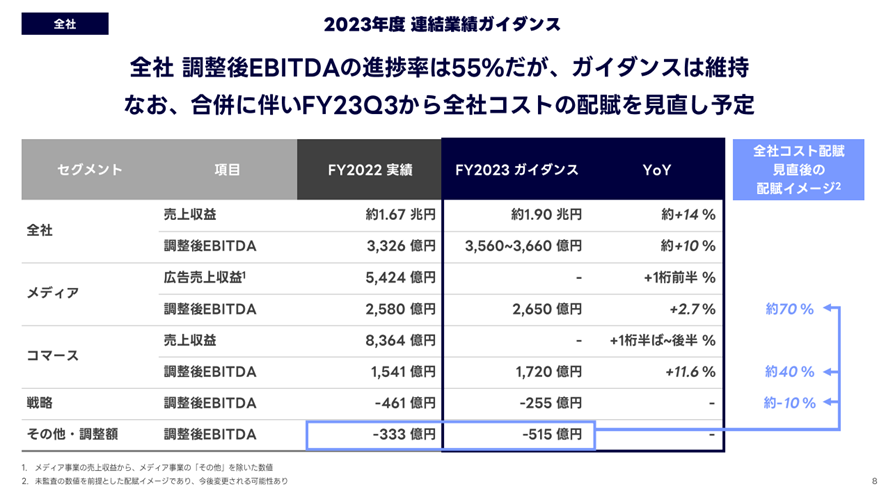The width and height of the screenshot is (886, 498).
Task: Select the セグメント column header
Action: click(90, 170)
